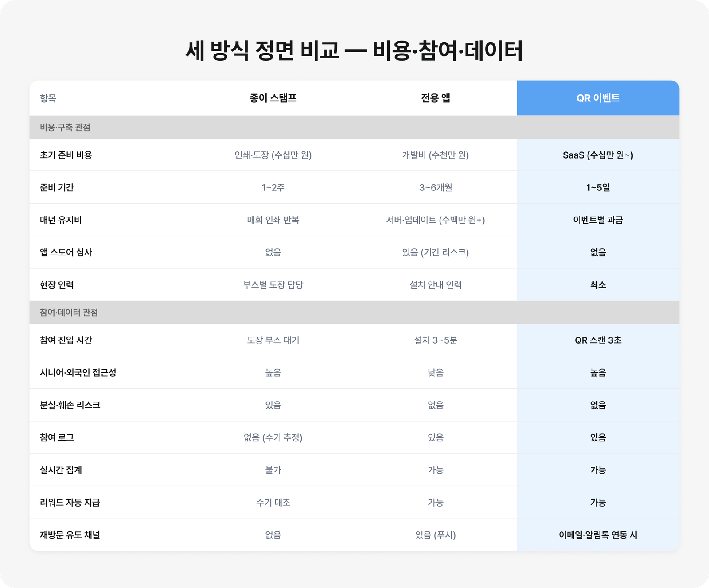This screenshot has height=588, width=709.
Task: Select the '불가' cell in 실시간 집계 row
Action: click(273, 470)
